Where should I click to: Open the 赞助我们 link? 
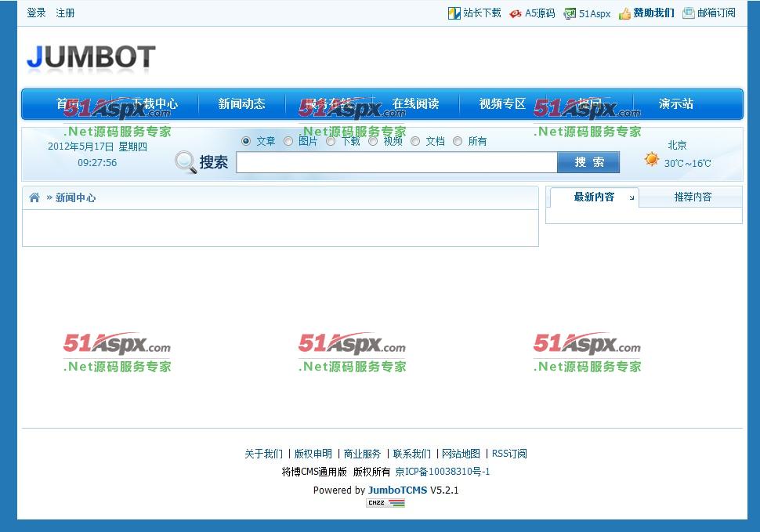pyautogui.click(x=654, y=13)
